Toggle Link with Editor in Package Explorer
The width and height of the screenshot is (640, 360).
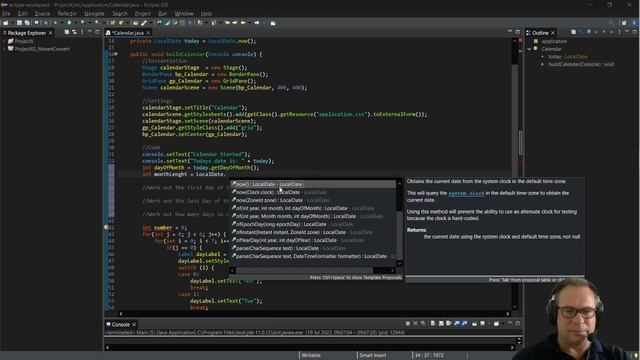[74, 32]
